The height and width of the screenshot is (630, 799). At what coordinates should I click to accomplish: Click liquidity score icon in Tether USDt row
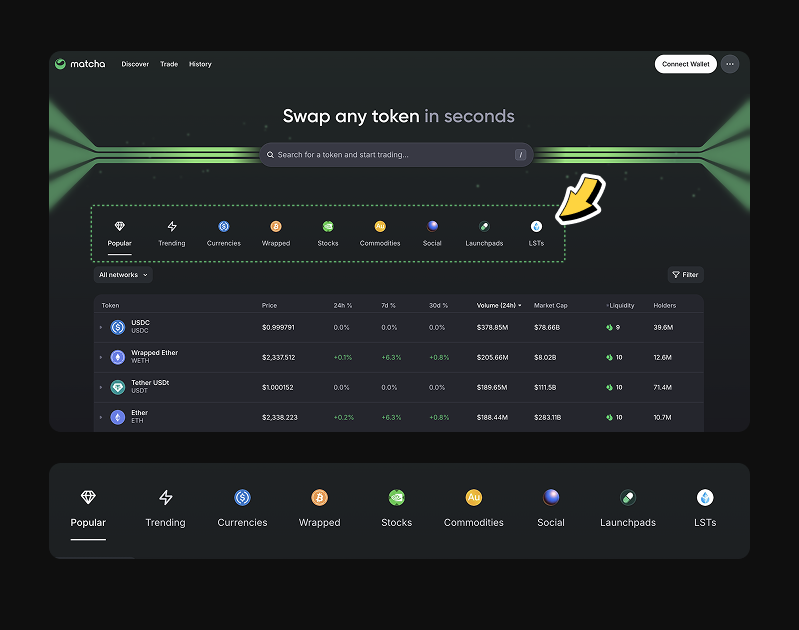click(x=609, y=387)
